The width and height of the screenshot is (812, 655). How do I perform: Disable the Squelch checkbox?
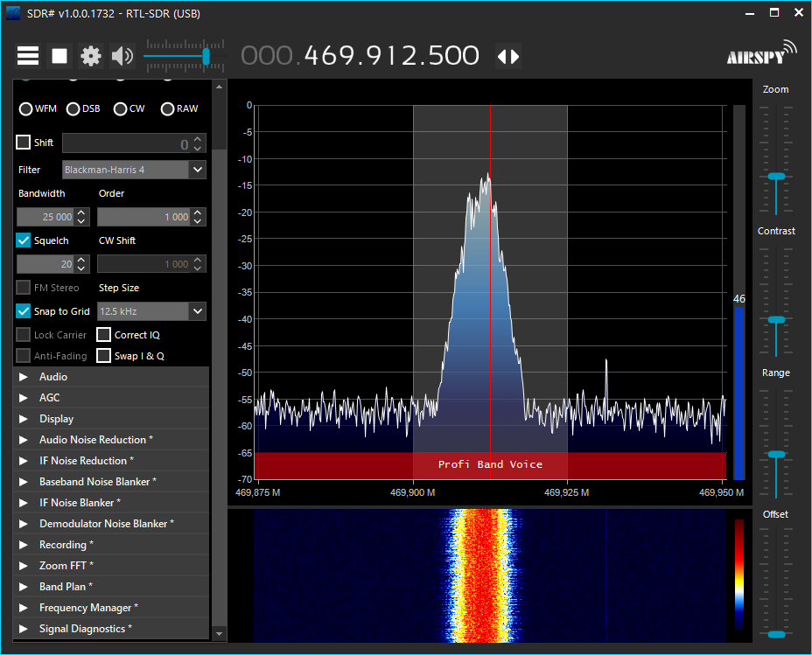click(x=24, y=240)
